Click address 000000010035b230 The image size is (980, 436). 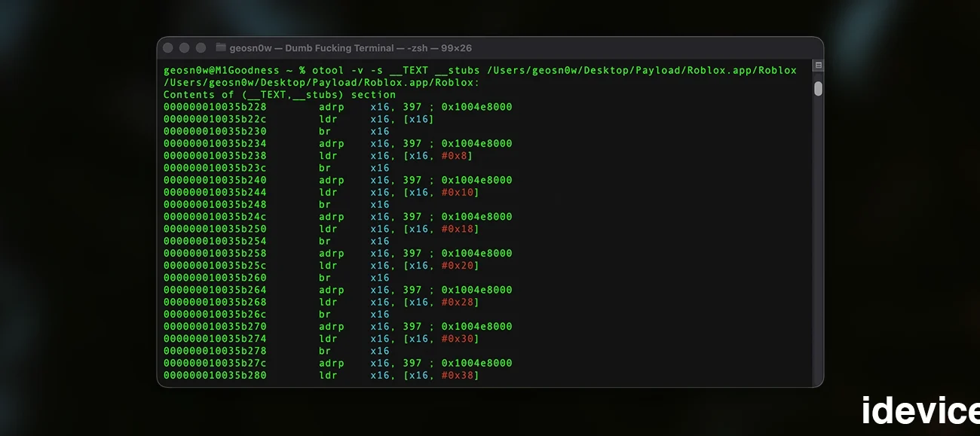(x=215, y=131)
